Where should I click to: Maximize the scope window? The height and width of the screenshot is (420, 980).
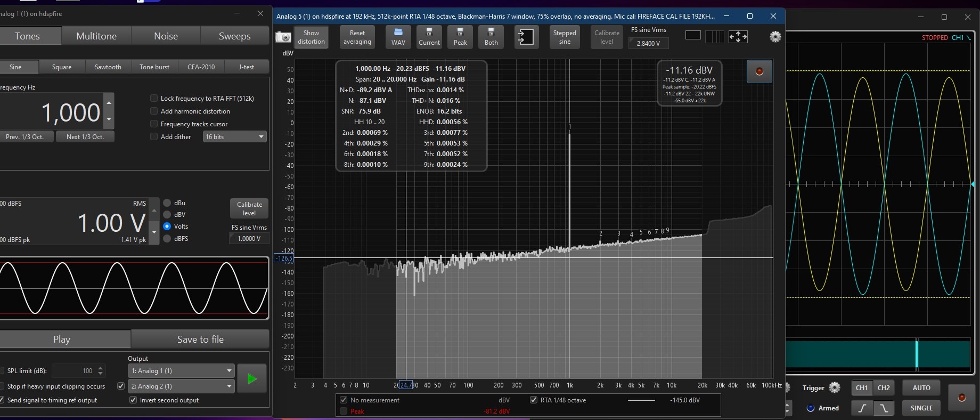[944, 17]
